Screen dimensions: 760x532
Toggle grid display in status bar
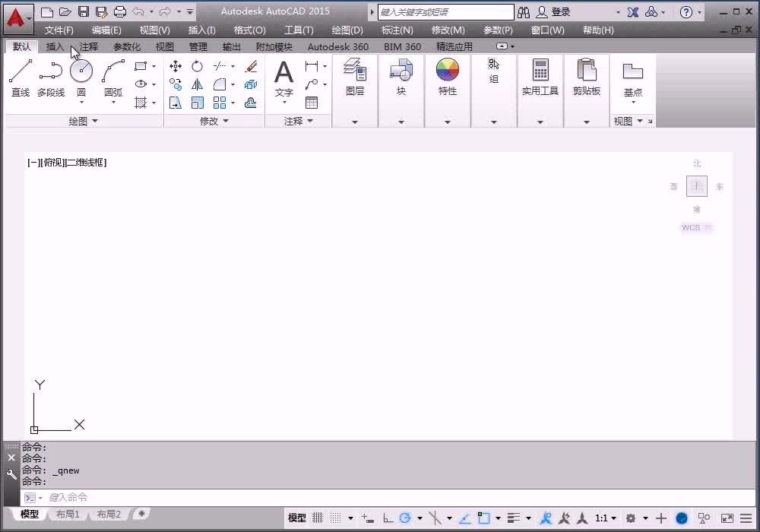click(318, 518)
